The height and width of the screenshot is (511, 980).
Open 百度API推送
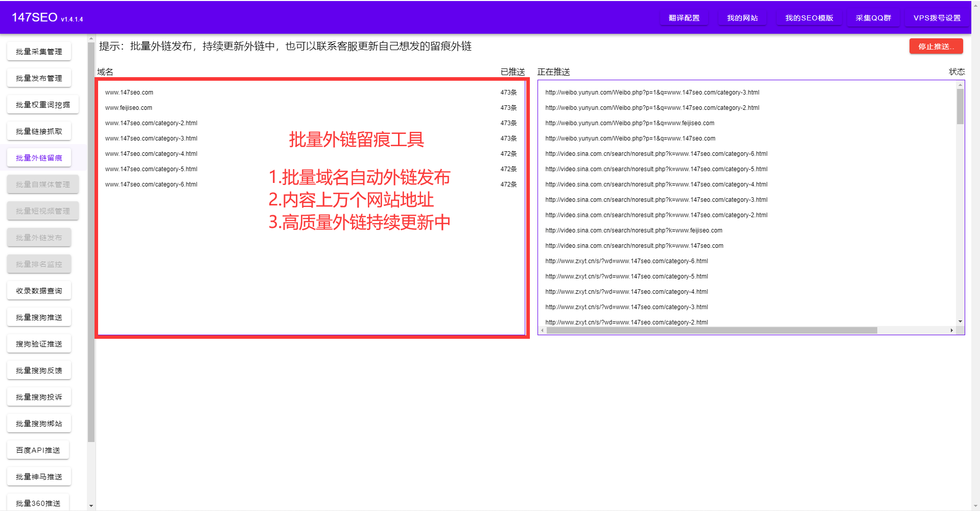(x=38, y=450)
